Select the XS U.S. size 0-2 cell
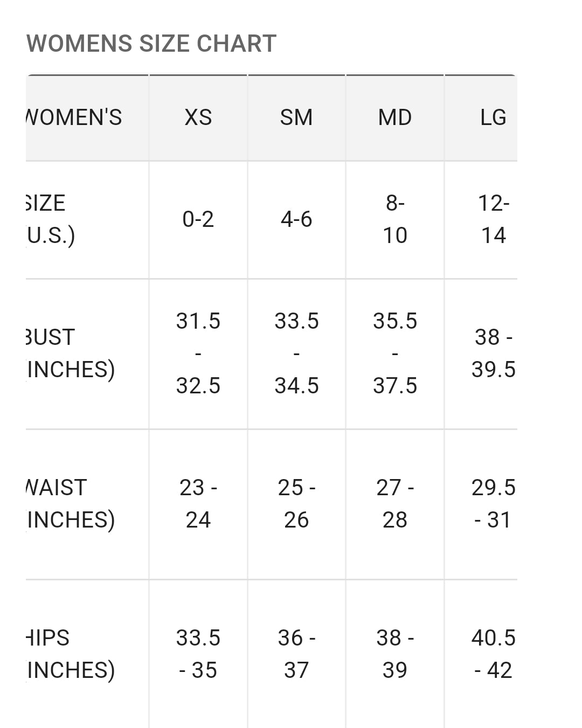 [198, 220]
